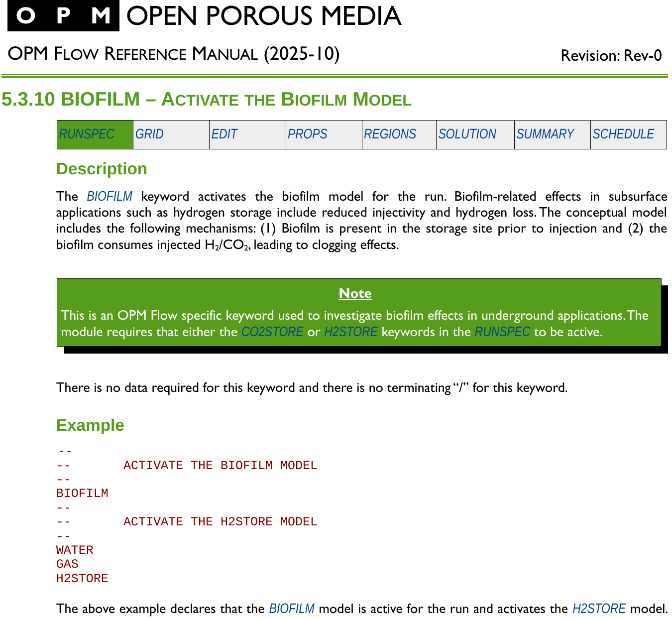Image resolution: width=672 pixels, height=619 pixels.
Task: Open BIOFILM link in the final sentence
Action: point(292,609)
